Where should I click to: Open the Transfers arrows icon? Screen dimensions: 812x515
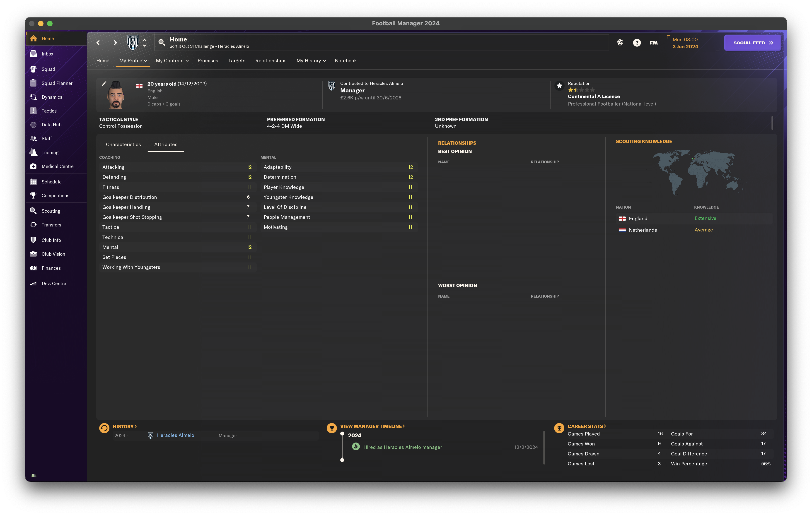pyautogui.click(x=33, y=225)
